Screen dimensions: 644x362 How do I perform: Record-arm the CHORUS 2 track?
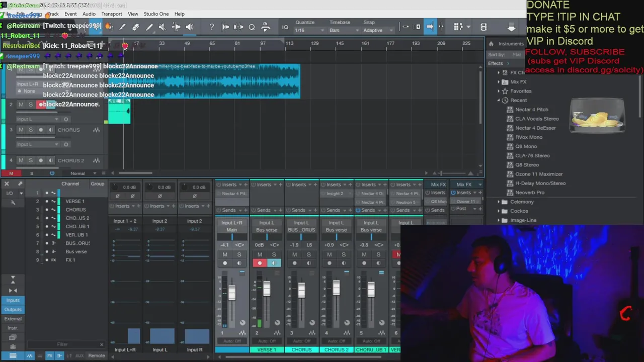41,160
